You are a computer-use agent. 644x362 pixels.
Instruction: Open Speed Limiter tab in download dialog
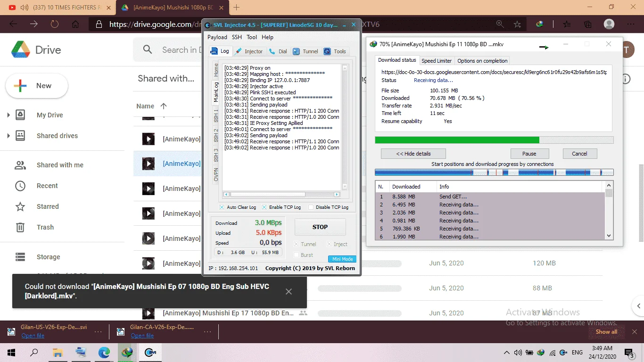[x=437, y=61]
